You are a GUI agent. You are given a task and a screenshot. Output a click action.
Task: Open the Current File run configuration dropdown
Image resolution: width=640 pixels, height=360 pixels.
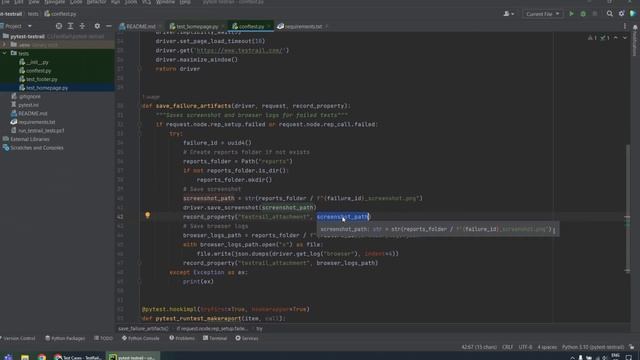pyautogui.click(x=542, y=14)
